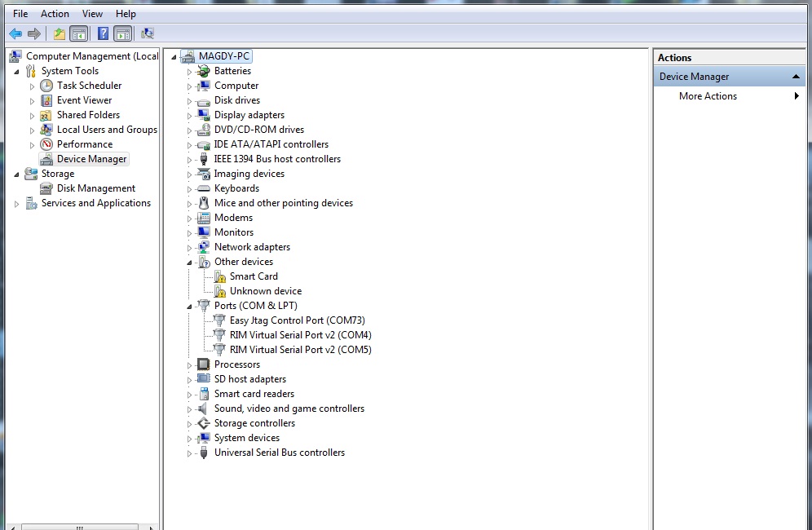812x530 pixels.
Task: Click the Scan for hardware changes icon
Action: pos(148,34)
